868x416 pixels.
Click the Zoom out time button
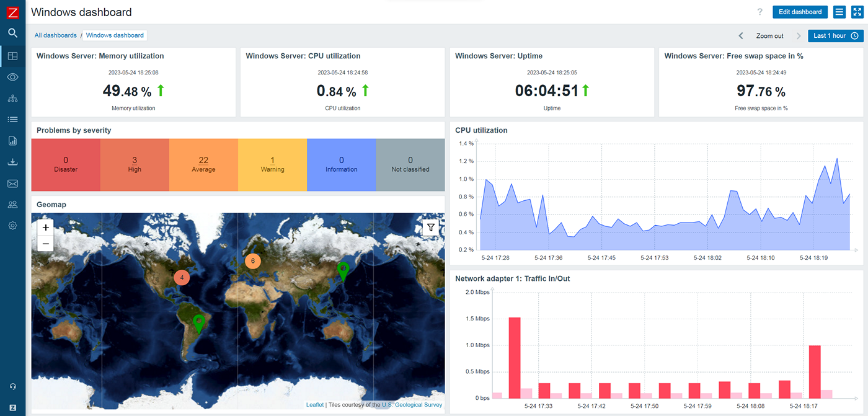(769, 36)
